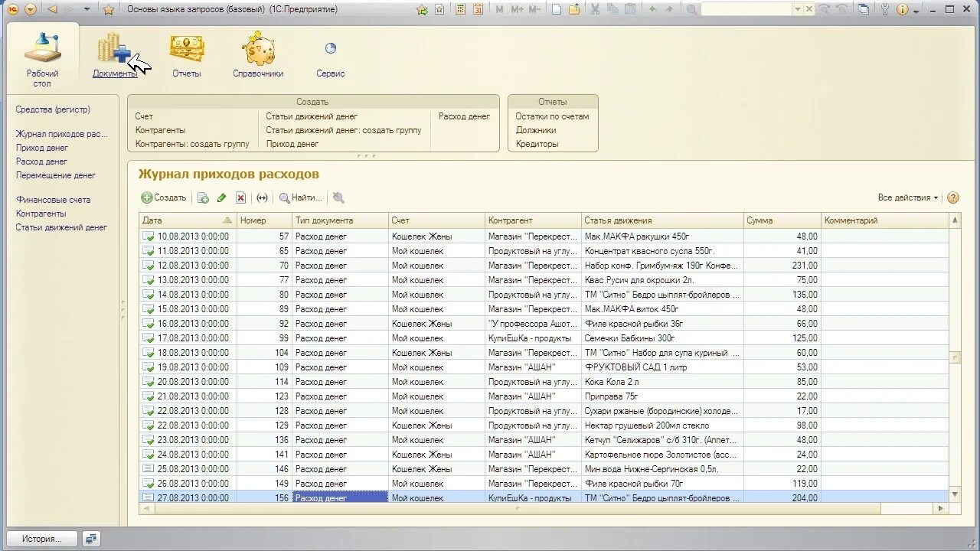Image resolution: width=980 pixels, height=551 pixels.
Task: Click the Найти... search button
Action: pyautogui.click(x=300, y=197)
